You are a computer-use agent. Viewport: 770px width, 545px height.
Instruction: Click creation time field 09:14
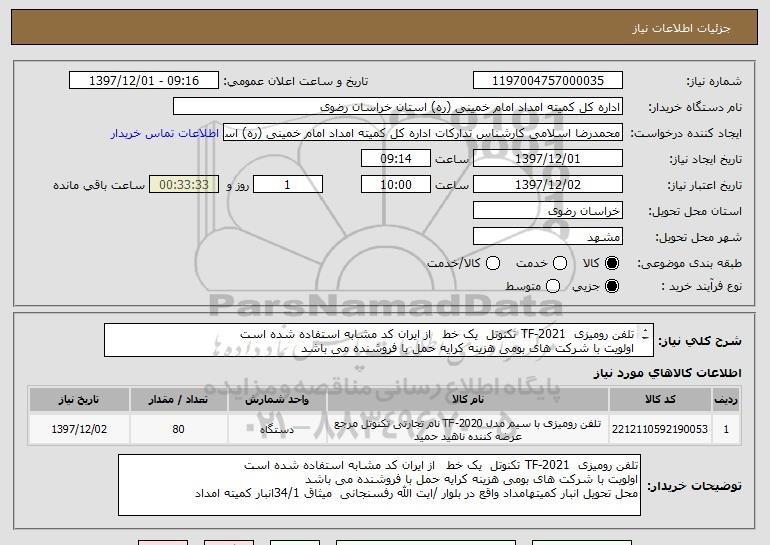[396, 159]
